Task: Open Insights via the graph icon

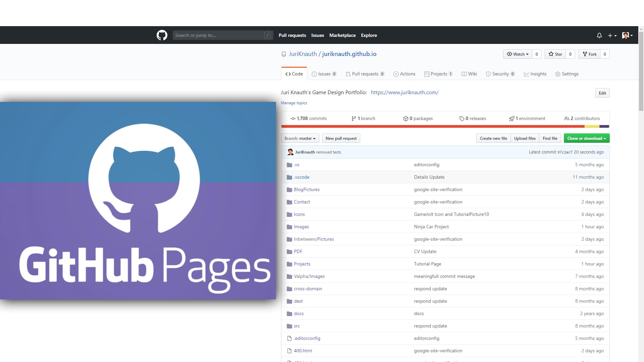Action: pyautogui.click(x=526, y=74)
